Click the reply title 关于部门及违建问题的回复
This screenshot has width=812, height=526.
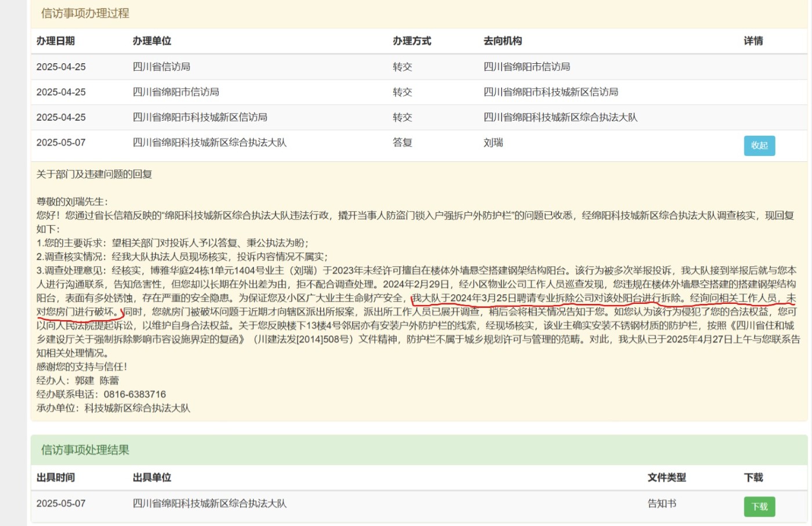pyautogui.click(x=95, y=175)
